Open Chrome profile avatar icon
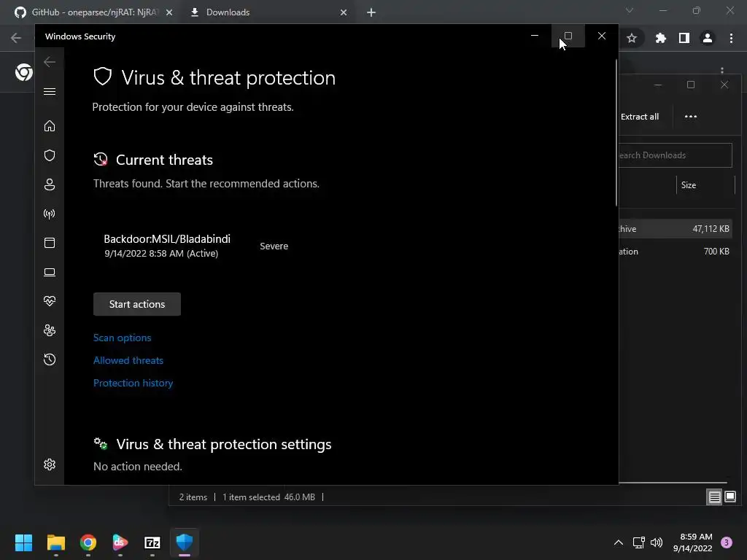 pyautogui.click(x=708, y=38)
